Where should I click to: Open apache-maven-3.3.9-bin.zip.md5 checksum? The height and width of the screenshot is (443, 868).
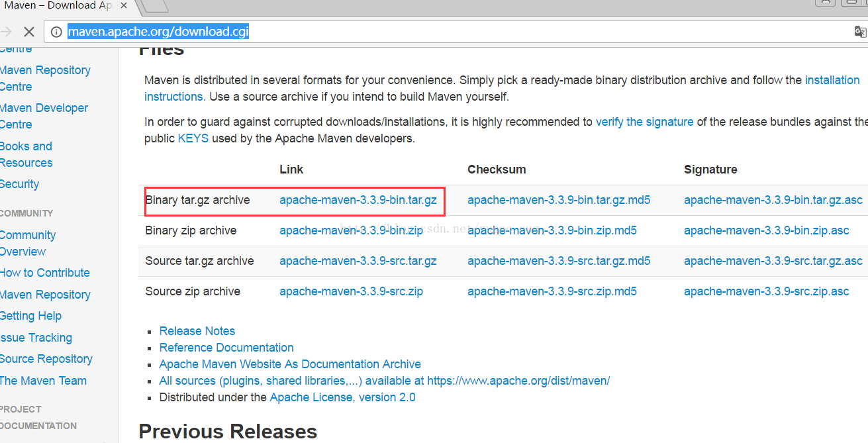click(552, 230)
